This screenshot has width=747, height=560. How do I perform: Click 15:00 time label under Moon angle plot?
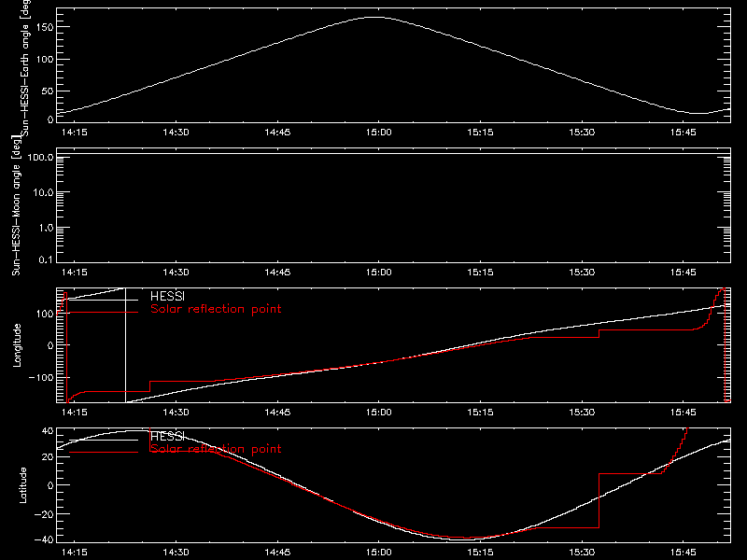(x=379, y=273)
